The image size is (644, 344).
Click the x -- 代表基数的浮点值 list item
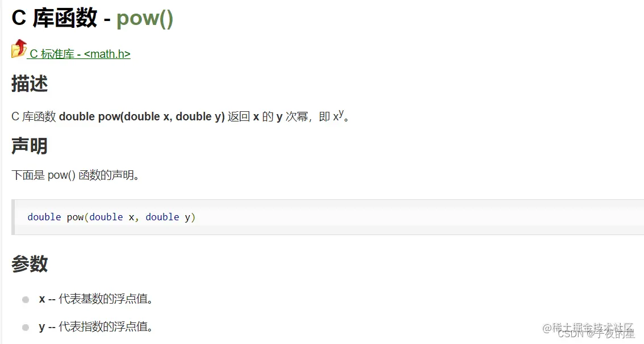96,299
